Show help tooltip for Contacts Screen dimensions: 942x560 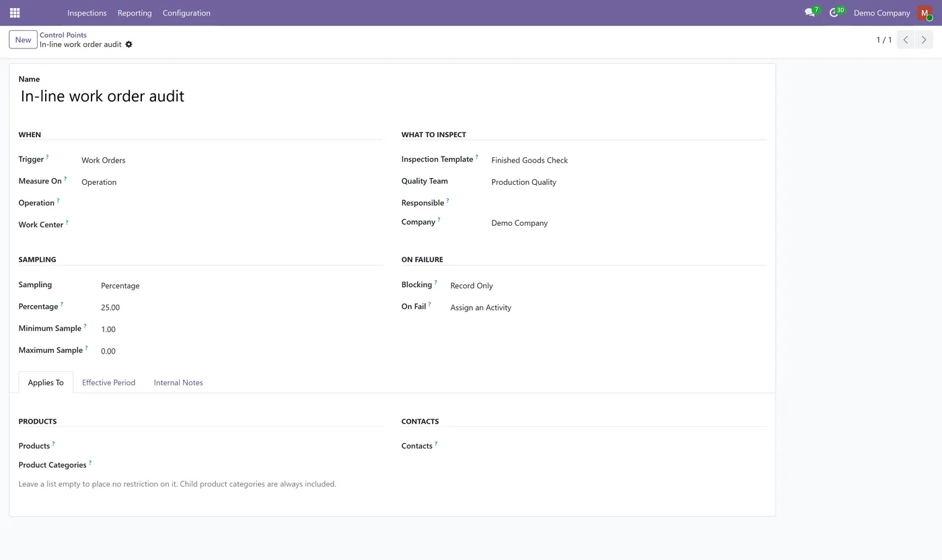[436, 444]
